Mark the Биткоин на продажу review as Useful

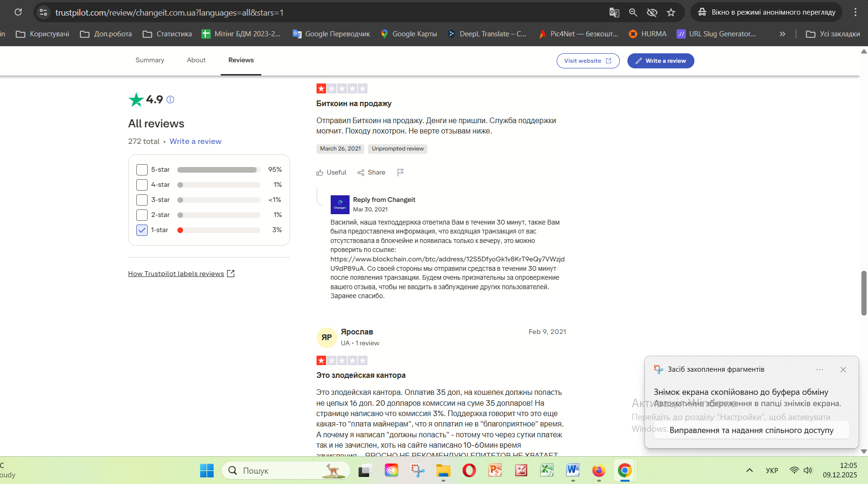[x=331, y=173]
